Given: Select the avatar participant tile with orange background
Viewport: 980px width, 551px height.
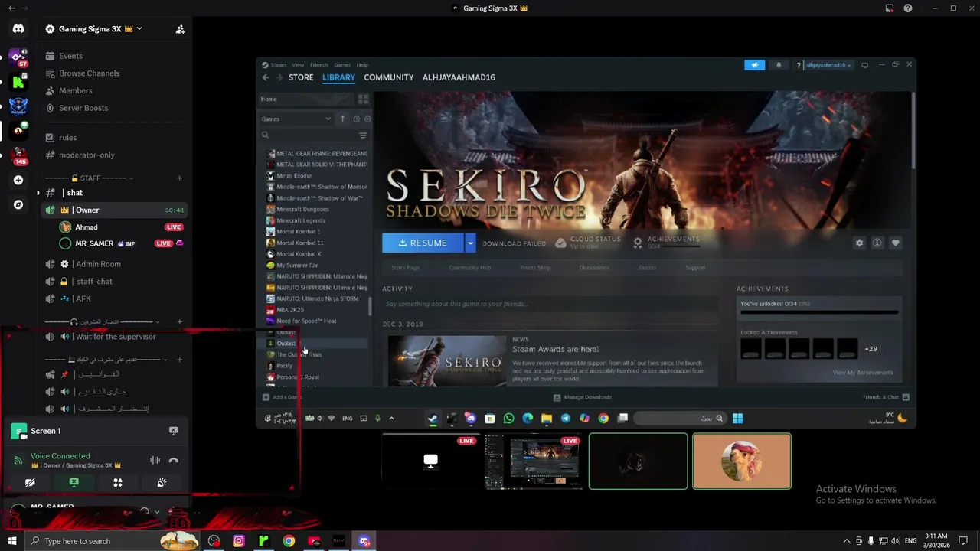Looking at the screenshot, I should click(x=742, y=461).
